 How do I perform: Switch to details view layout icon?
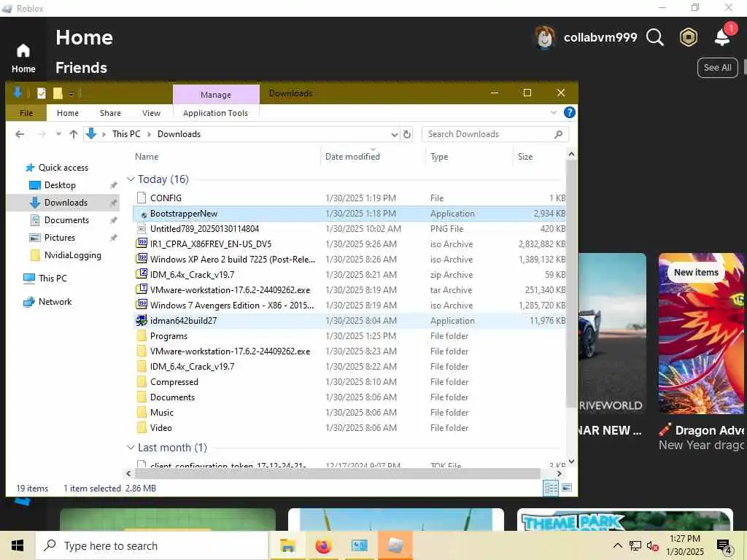[551, 488]
